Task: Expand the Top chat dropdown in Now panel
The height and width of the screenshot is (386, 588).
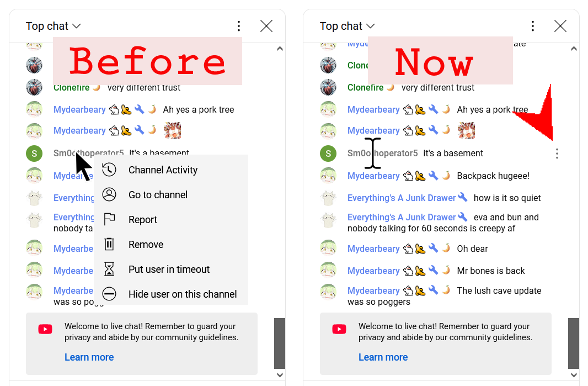Action: 348,26
